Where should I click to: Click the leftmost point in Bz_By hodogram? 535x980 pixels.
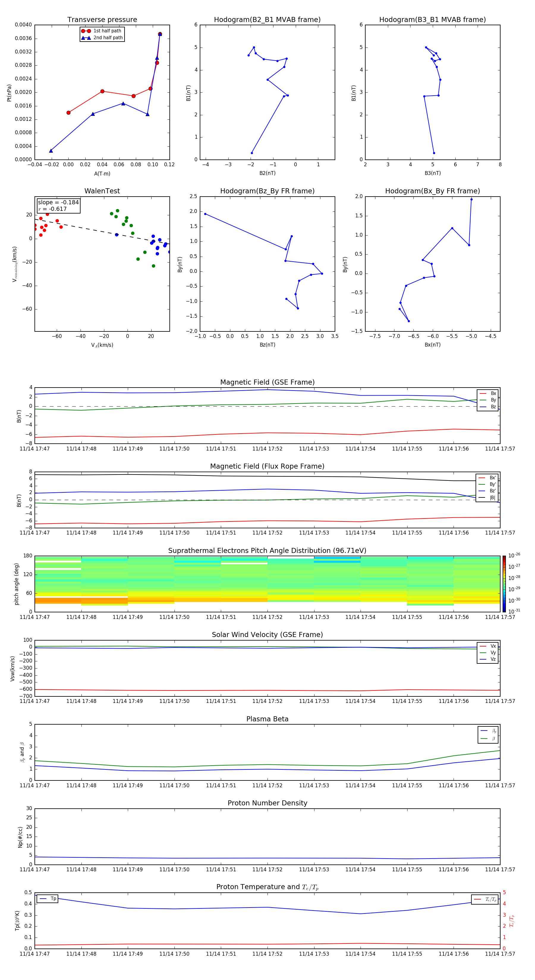pyautogui.click(x=205, y=214)
